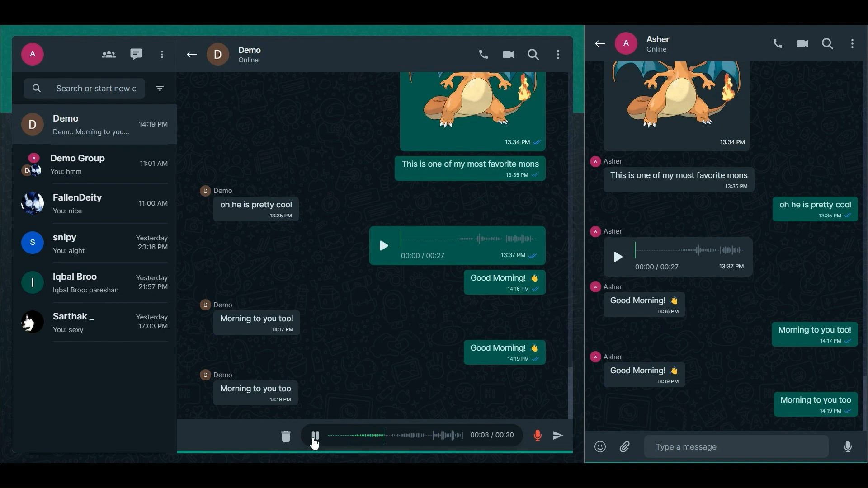Open sidebar three-dot options menu
The image size is (868, 488).
[162, 55]
